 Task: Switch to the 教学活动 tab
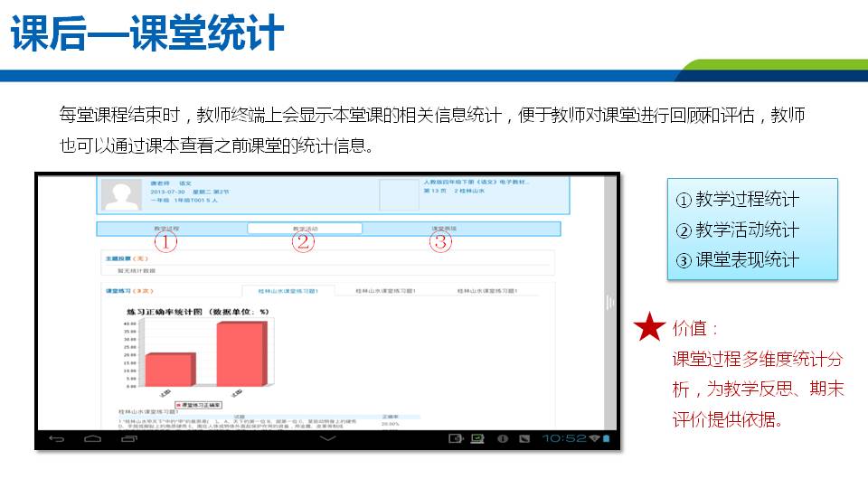click(x=305, y=229)
